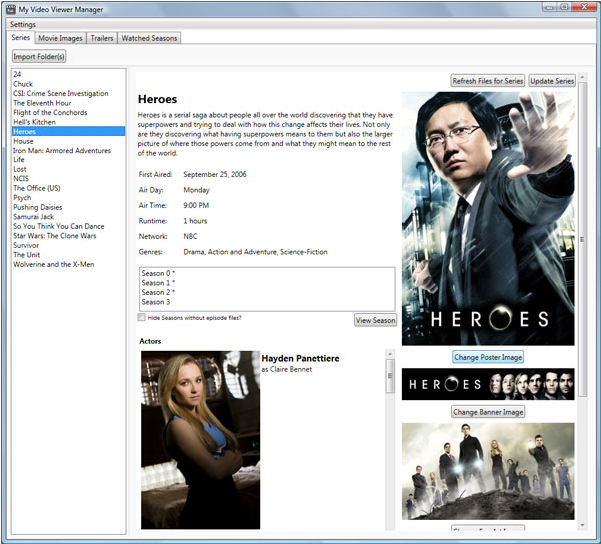Click the Update Series button
Screen dimensions: 601x544
pyautogui.click(x=552, y=81)
